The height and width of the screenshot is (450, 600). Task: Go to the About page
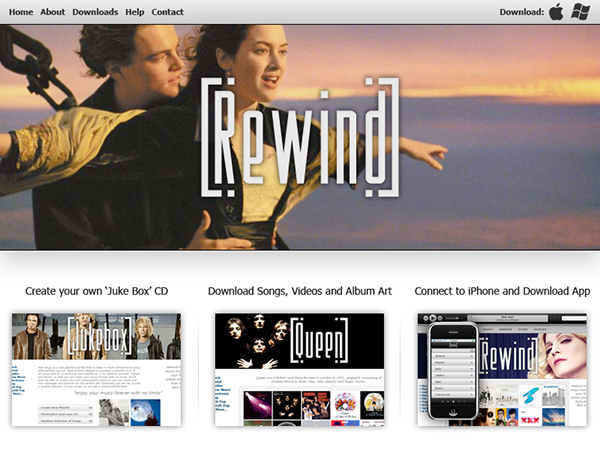coord(53,12)
